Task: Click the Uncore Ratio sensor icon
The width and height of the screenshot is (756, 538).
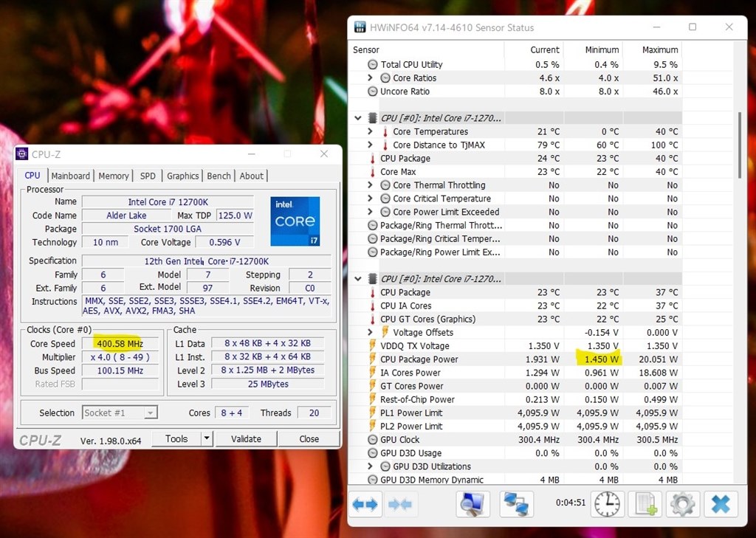Action: click(x=372, y=91)
